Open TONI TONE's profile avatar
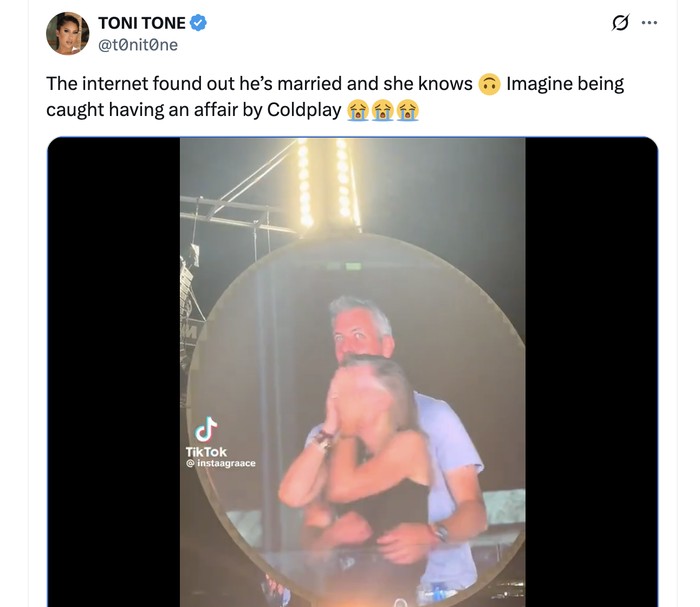The image size is (700, 607). coord(66,34)
